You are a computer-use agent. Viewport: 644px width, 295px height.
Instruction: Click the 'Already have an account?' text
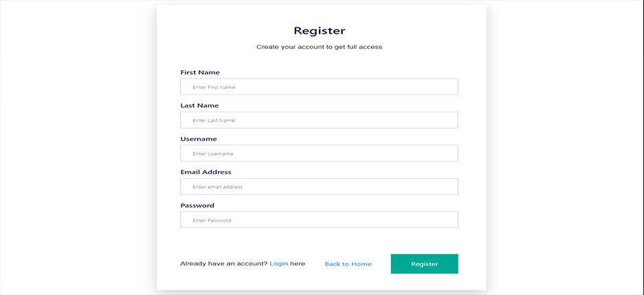tap(223, 264)
